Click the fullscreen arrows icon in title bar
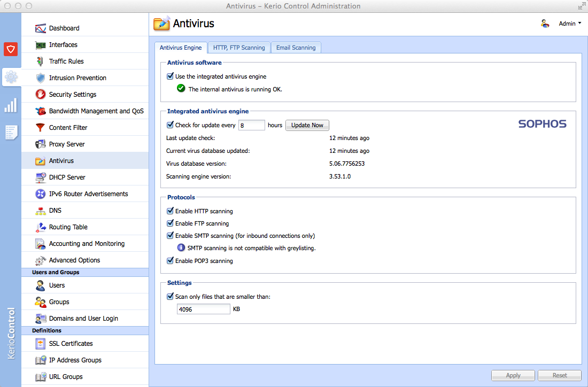 click(581, 6)
